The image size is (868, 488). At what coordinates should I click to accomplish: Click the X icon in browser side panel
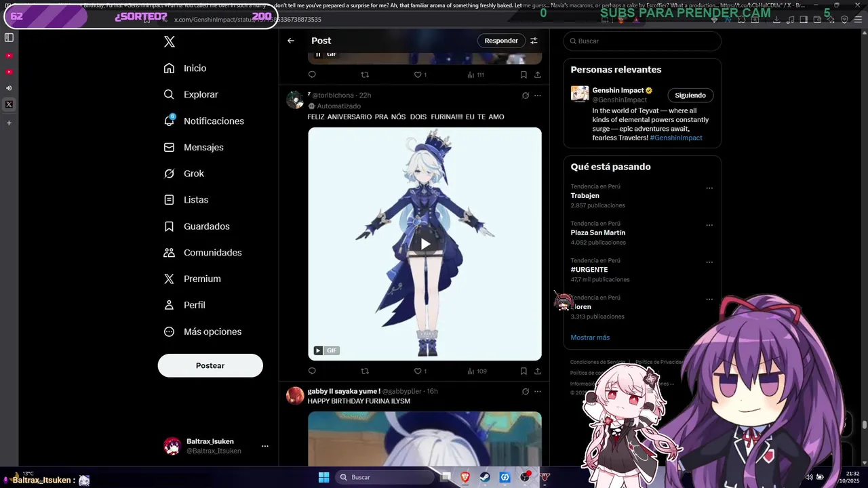pyautogui.click(x=9, y=104)
